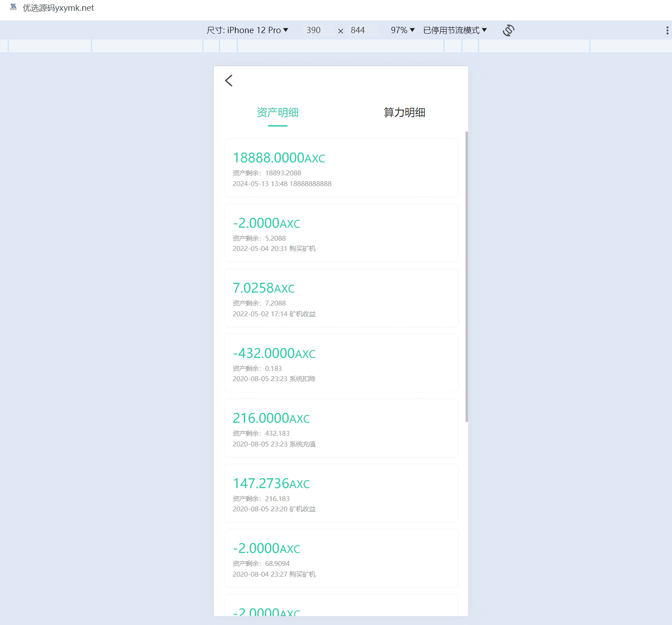This screenshot has height=625, width=672.
Task: Click the 2022-05-04 -2.0000AXC purchase record
Action: [x=341, y=233]
